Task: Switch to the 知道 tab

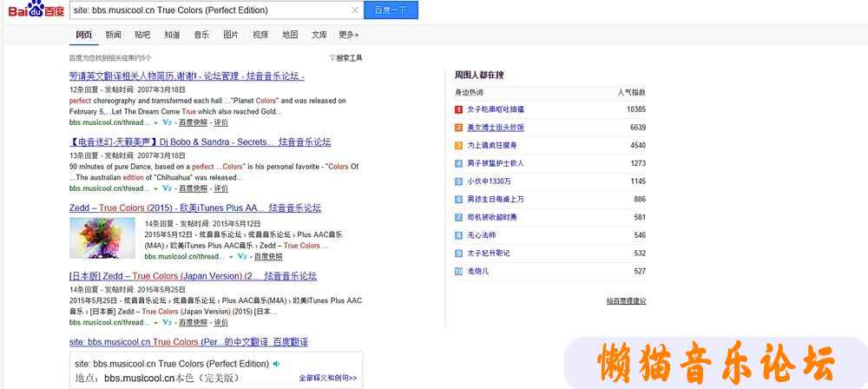Action: 172,35
